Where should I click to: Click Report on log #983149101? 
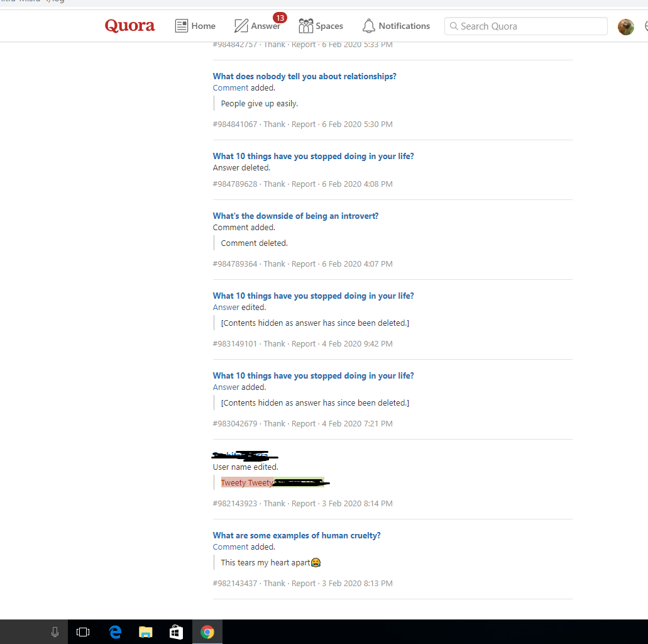coord(304,344)
